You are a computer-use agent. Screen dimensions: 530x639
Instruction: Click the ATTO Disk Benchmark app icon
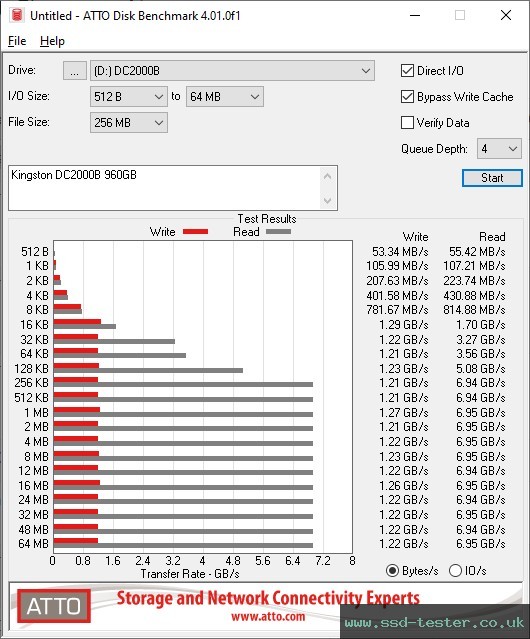point(17,15)
